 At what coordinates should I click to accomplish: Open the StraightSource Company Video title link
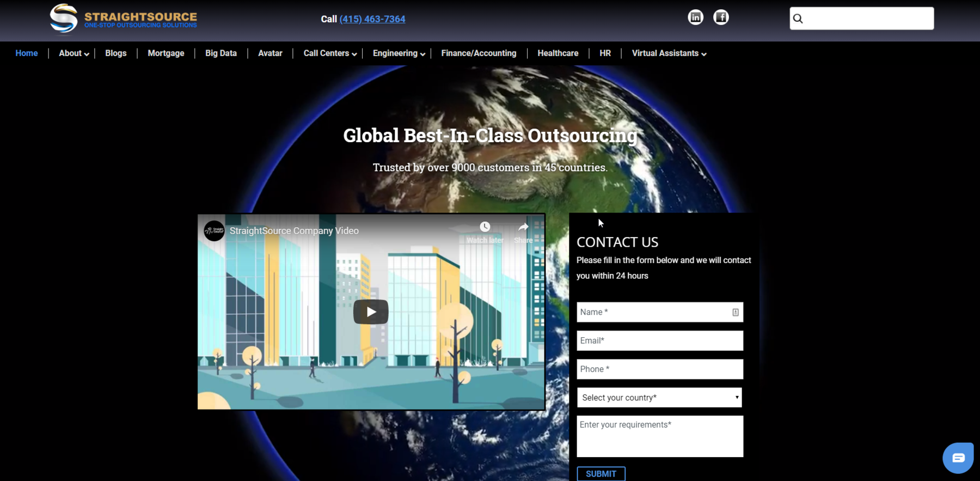coord(294,231)
